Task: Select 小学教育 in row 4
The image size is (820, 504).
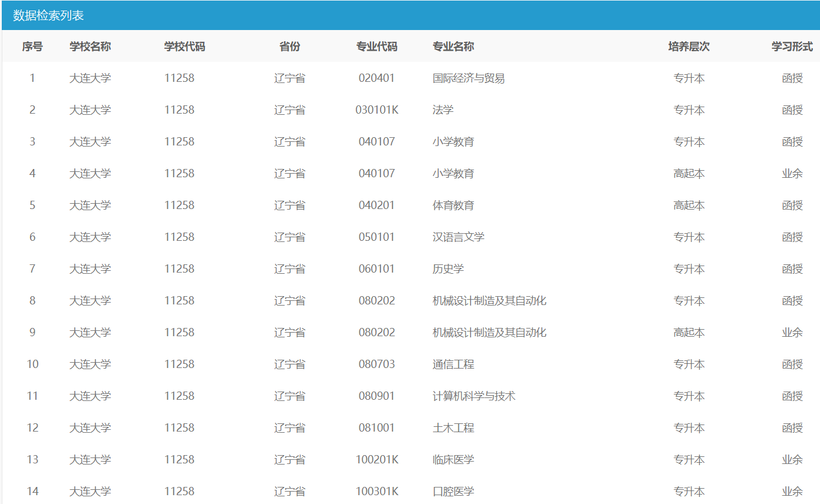Action: pyautogui.click(x=454, y=174)
